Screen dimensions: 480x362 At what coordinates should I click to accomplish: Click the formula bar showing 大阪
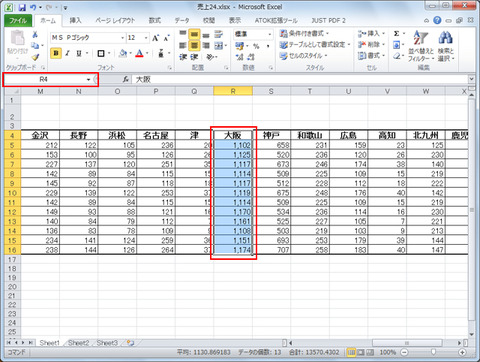[300, 79]
